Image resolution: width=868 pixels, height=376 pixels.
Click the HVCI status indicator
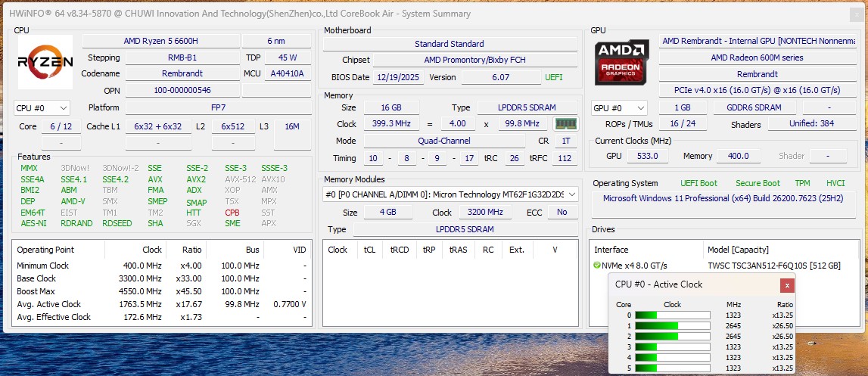tap(835, 183)
